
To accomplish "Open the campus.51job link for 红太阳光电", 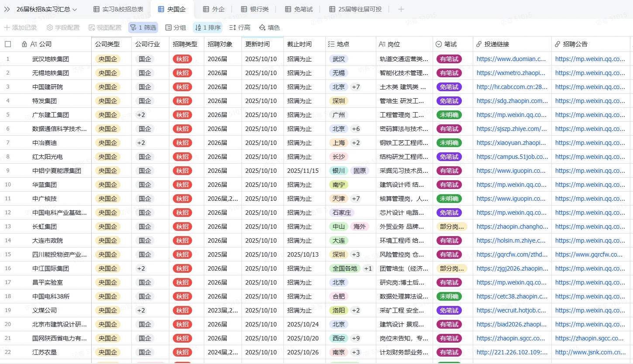I will tap(513, 157).
